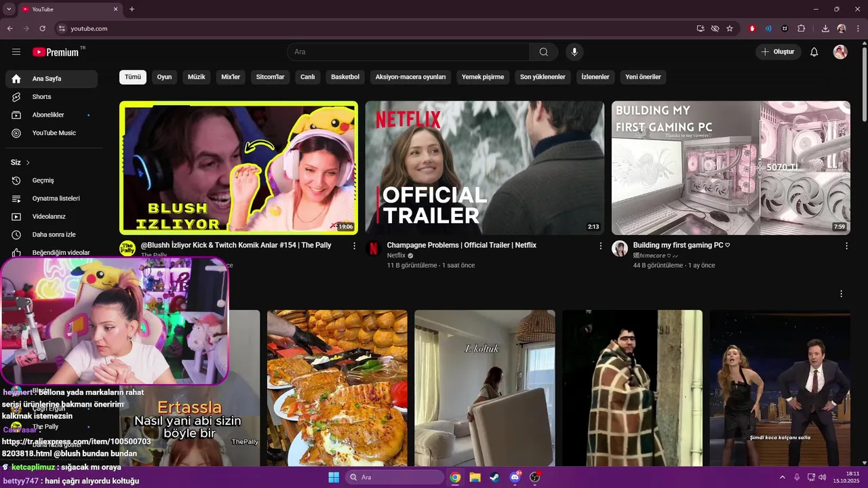Screen dimensions: 868x488
Task: Open Daha sonra izle watch later
Action: pos(52,235)
